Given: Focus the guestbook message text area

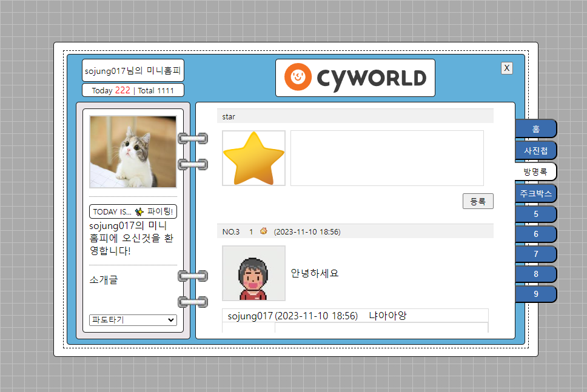Looking at the screenshot, I should [x=387, y=158].
